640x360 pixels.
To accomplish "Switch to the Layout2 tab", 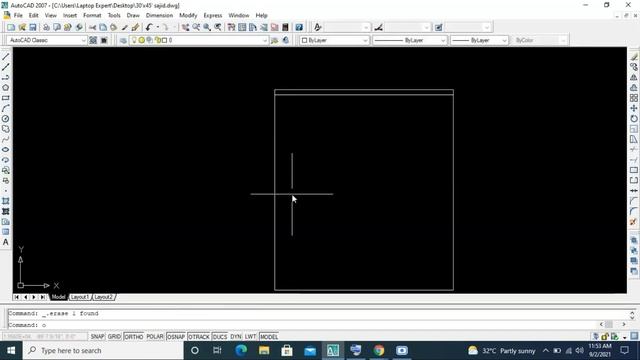I will coord(103,297).
